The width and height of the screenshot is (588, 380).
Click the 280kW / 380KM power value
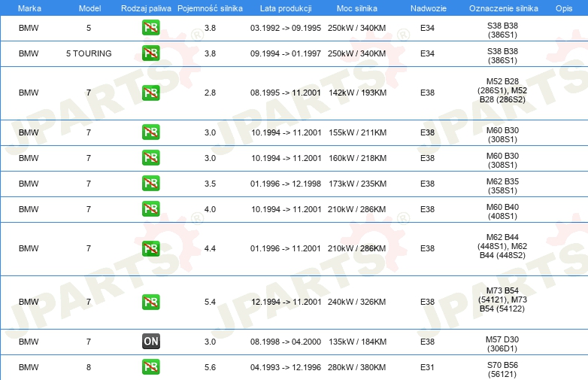click(356, 367)
